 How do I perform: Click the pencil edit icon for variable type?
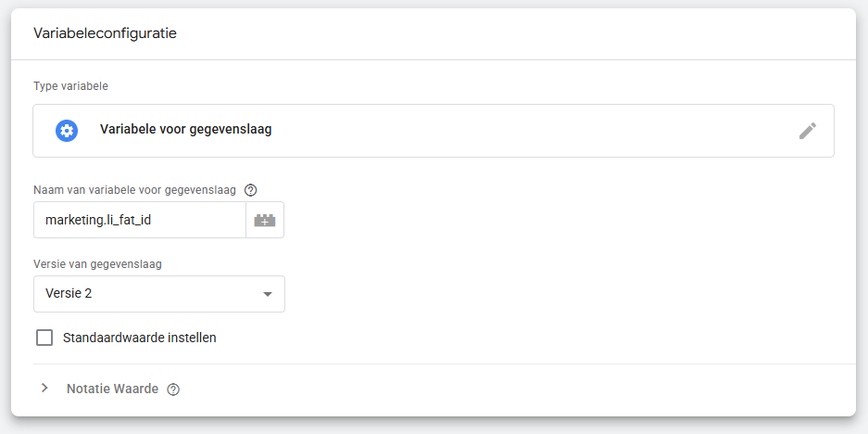tap(808, 131)
